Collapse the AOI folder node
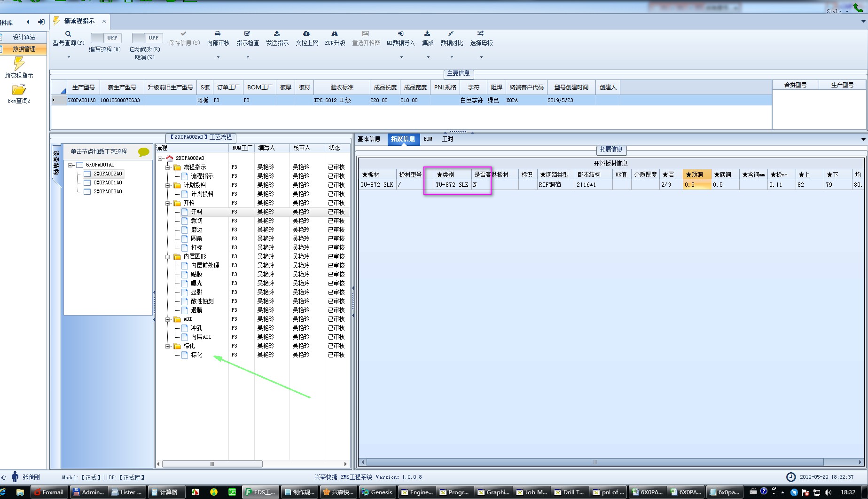The width and height of the screenshot is (868, 499). tap(168, 319)
